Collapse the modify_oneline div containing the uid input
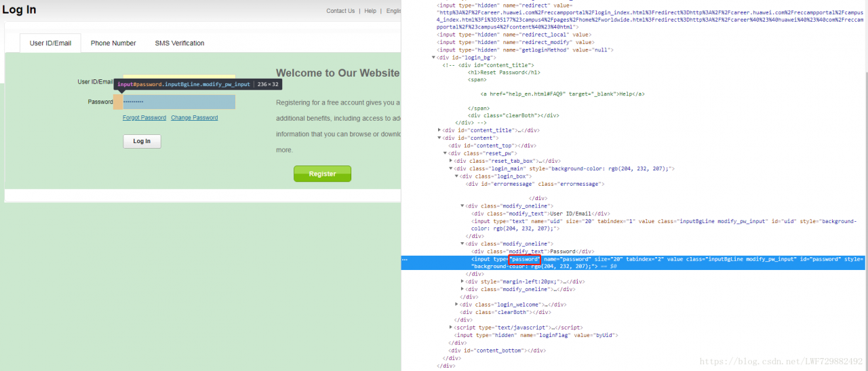The image size is (868, 371). [x=462, y=206]
